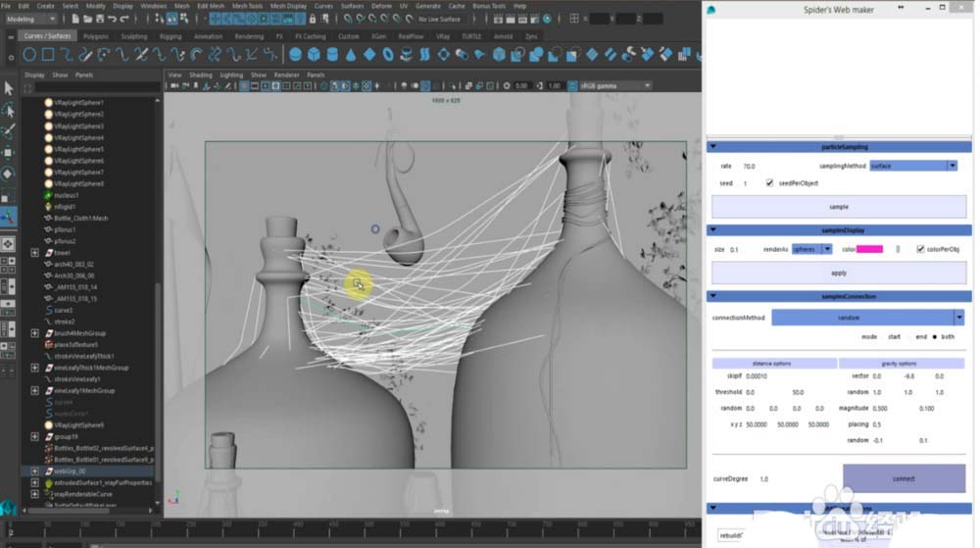Toggle the seedPerObject checkbox
The height and width of the screenshot is (548, 980).
[x=769, y=183]
